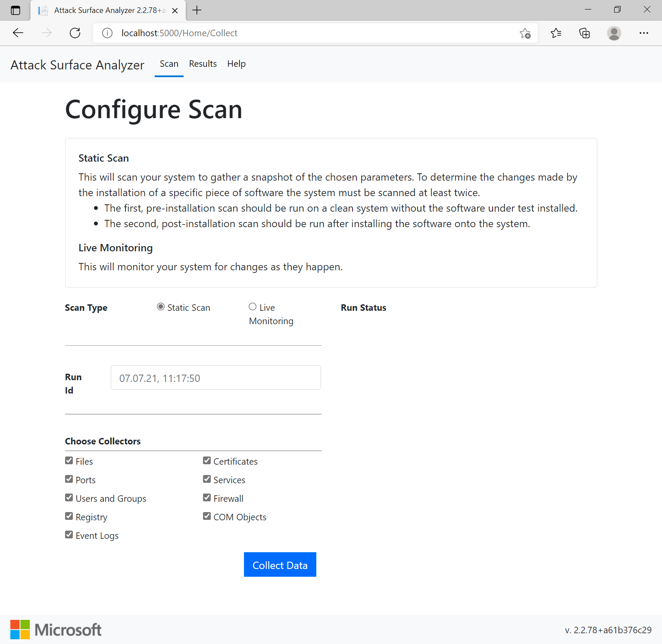Open browser Settings and more menu

(x=644, y=33)
